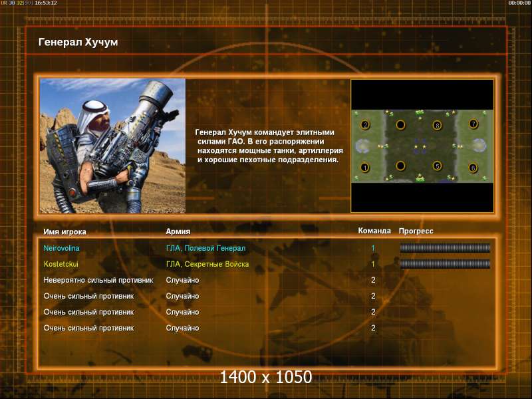Click the "Армия" column header
Image resolution: width=532 pixels, height=399 pixels.
178,231
